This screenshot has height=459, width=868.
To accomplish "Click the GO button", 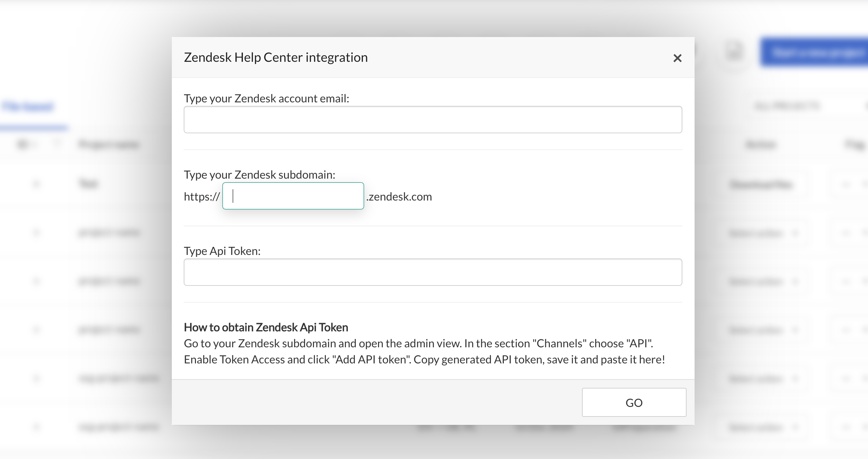I will (634, 402).
